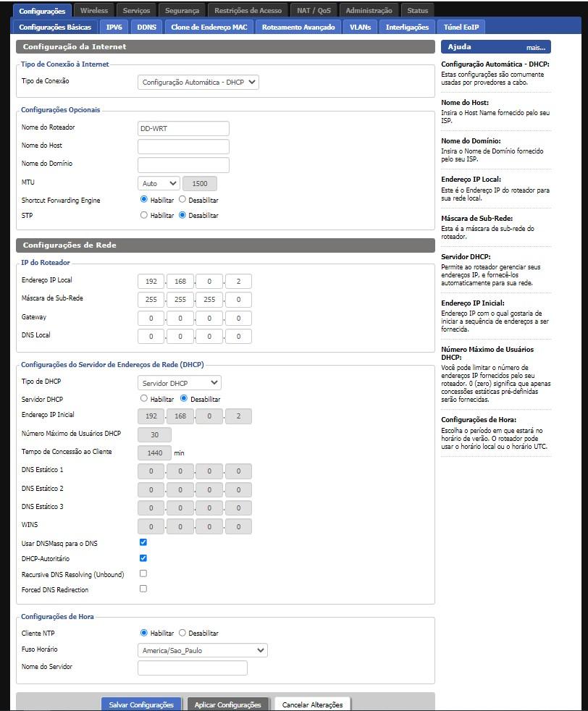The image size is (588, 711).
Task: Switch to the Segurança tab
Action: pos(182,10)
